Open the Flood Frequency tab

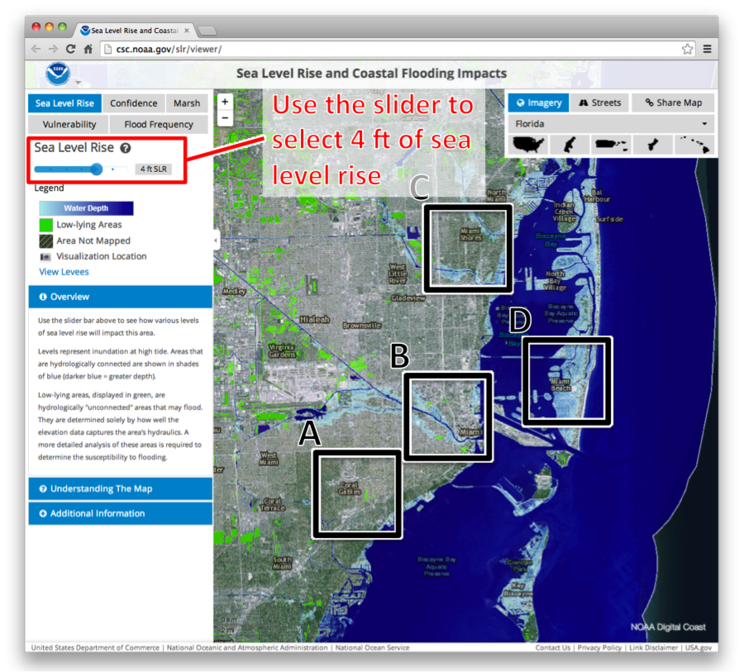[x=158, y=125]
